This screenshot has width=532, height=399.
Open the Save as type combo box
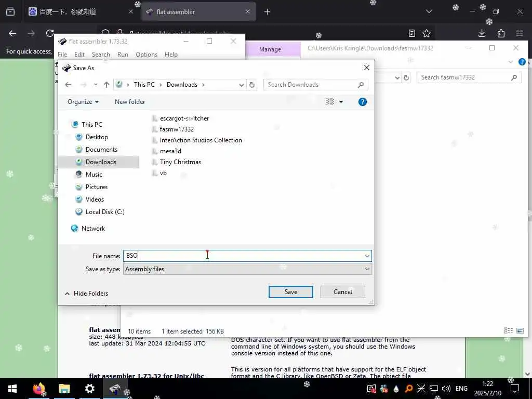(x=247, y=269)
